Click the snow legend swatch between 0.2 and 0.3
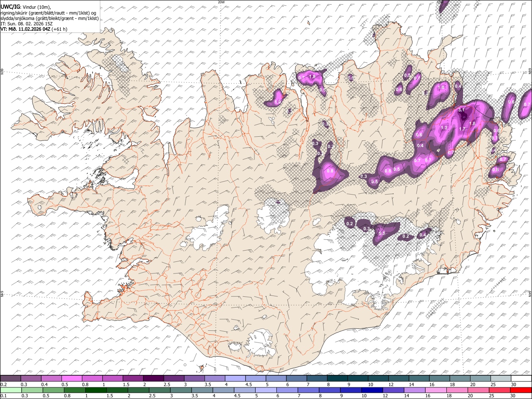Image resolution: width=532 pixels, height=399 pixels. point(10,379)
